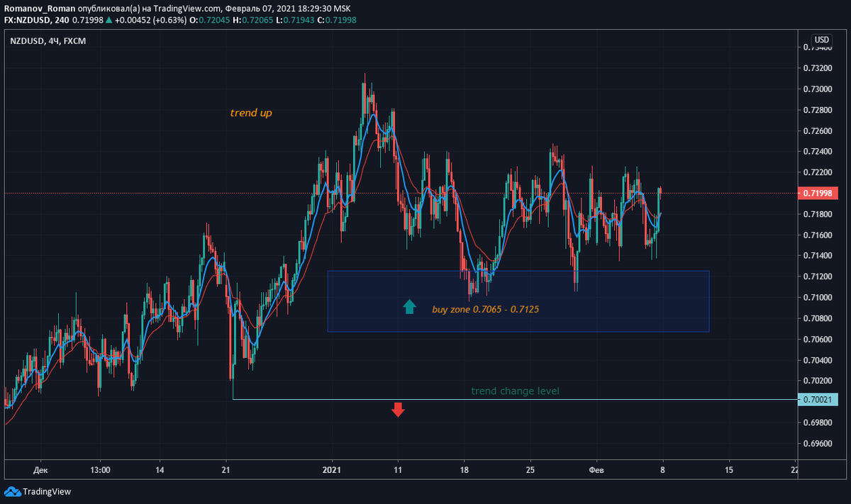851x504 pixels.
Task: Click the 2021 label on the time axis
Action: (330, 469)
